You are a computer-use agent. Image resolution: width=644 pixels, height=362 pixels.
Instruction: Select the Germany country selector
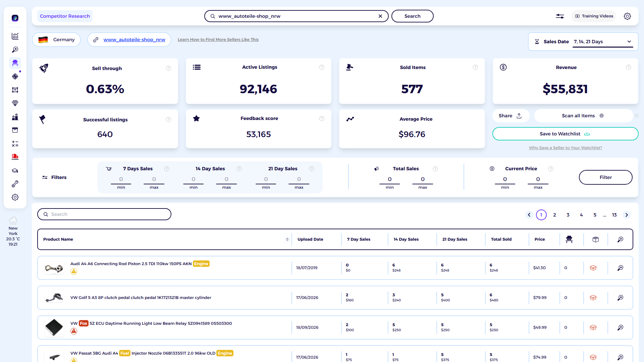pyautogui.click(x=56, y=40)
